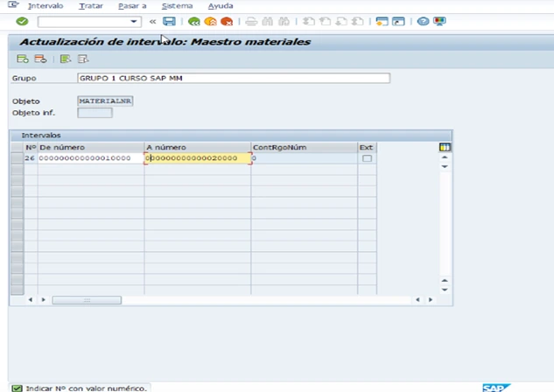This screenshot has width=554, height=392.
Task: Open the Tratar menu
Action: pos(91,6)
